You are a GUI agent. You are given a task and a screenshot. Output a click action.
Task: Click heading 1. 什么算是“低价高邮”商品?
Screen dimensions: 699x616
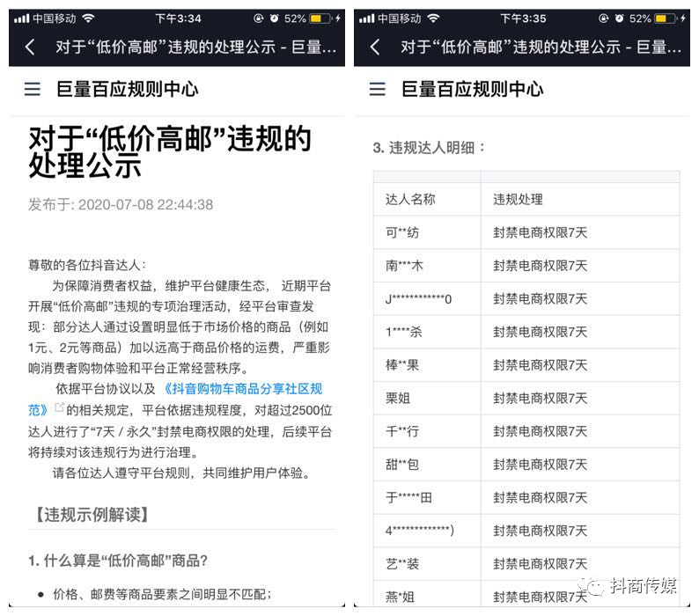117,561
